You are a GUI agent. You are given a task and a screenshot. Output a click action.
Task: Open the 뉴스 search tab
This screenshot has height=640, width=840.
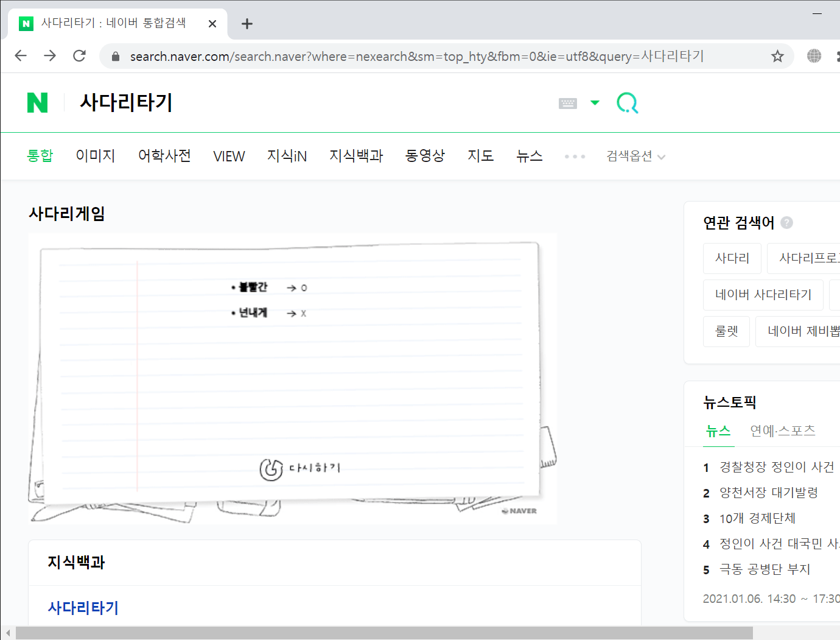530,156
